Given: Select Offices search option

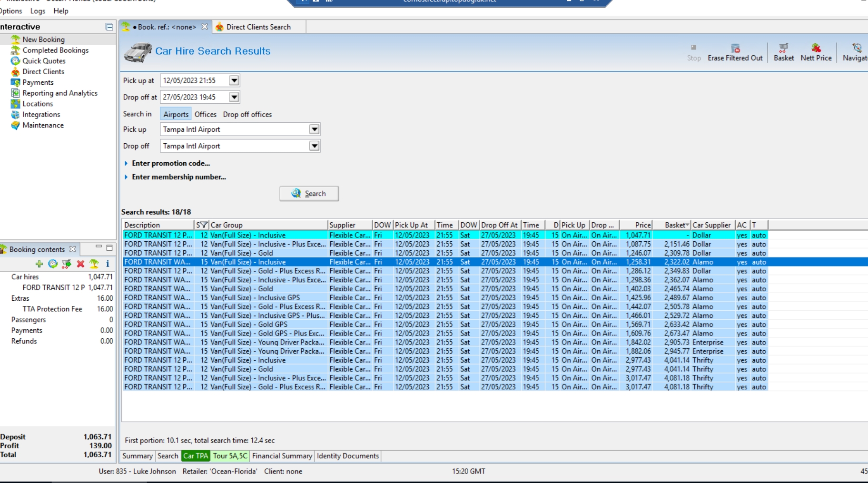Looking at the screenshot, I should pos(205,114).
